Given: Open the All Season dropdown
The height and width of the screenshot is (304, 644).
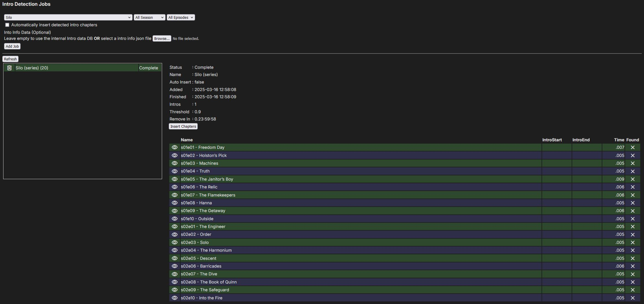Looking at the screenshot, I should click(x=149, y=18).
